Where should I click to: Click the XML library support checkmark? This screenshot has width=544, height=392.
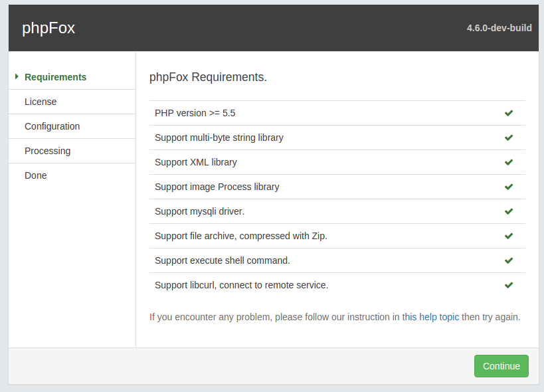(x=509, y=162)
